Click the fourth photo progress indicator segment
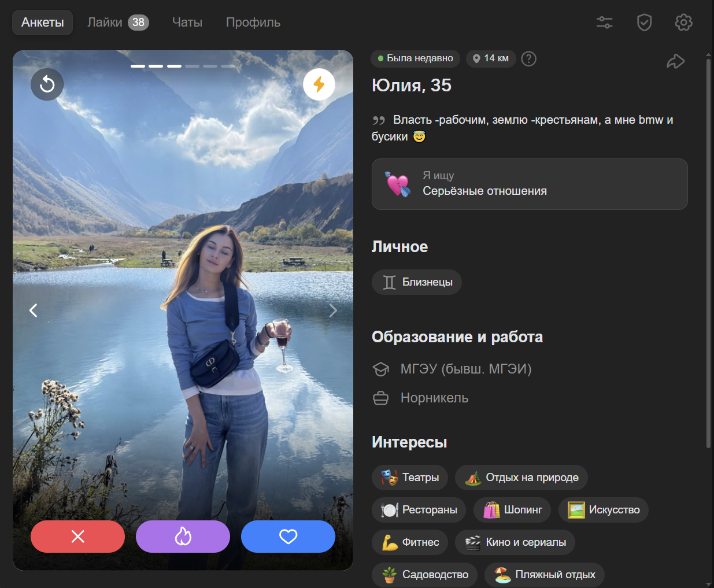This screenshot has width=714, height=588. pos(193,66)
